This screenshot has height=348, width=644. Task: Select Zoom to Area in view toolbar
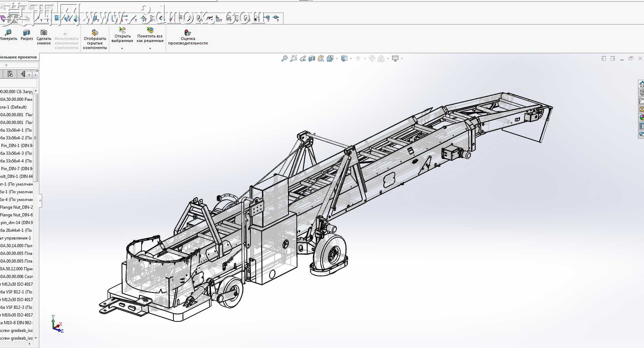[x=294, y=58]
